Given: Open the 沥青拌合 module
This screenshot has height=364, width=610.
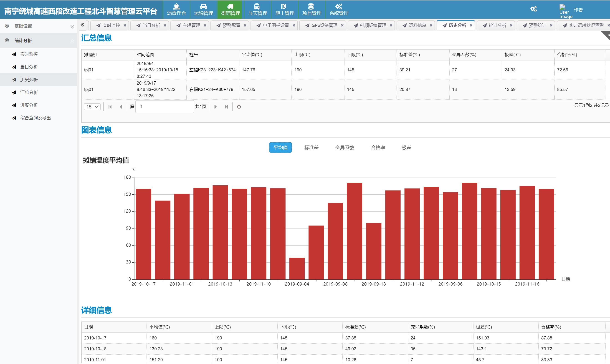Looking at the screenshot, I should [176, 9].
